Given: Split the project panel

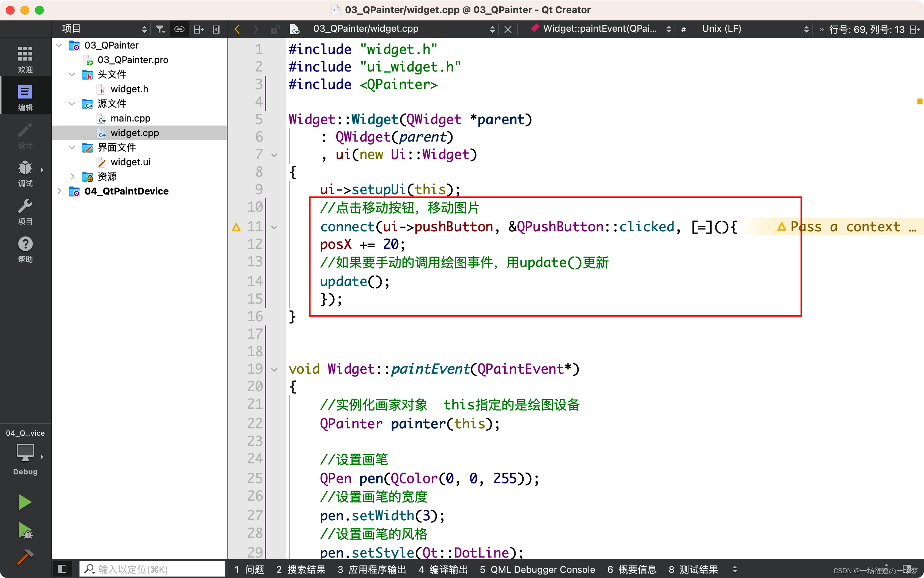Looking at the screenshot, I should tap(199, 29).
